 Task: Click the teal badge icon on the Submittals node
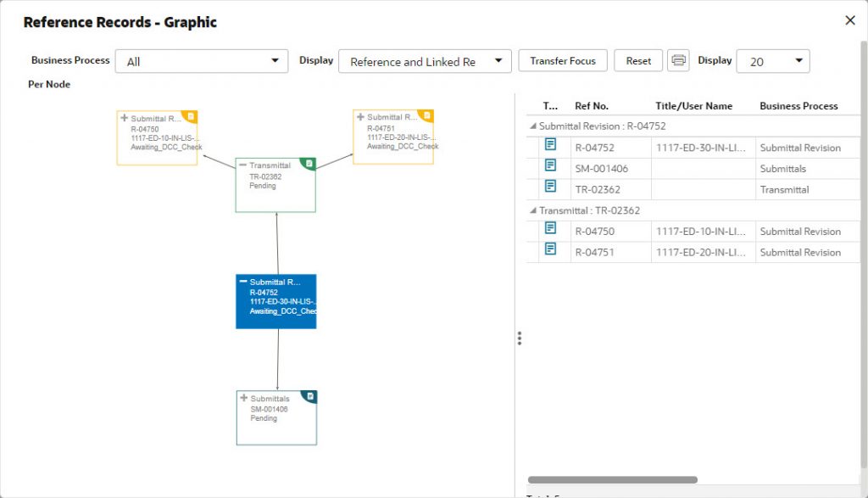pos(310,396)
